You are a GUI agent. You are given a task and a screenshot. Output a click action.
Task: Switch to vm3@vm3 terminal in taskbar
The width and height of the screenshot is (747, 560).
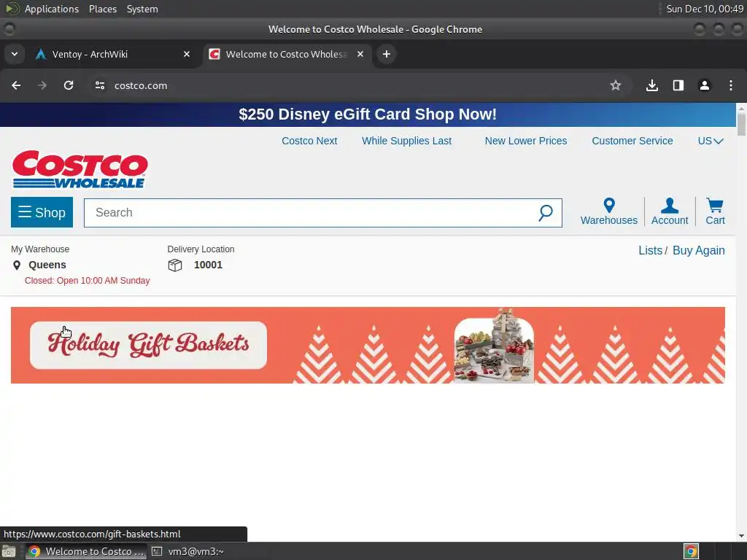(x=187, y=551)
